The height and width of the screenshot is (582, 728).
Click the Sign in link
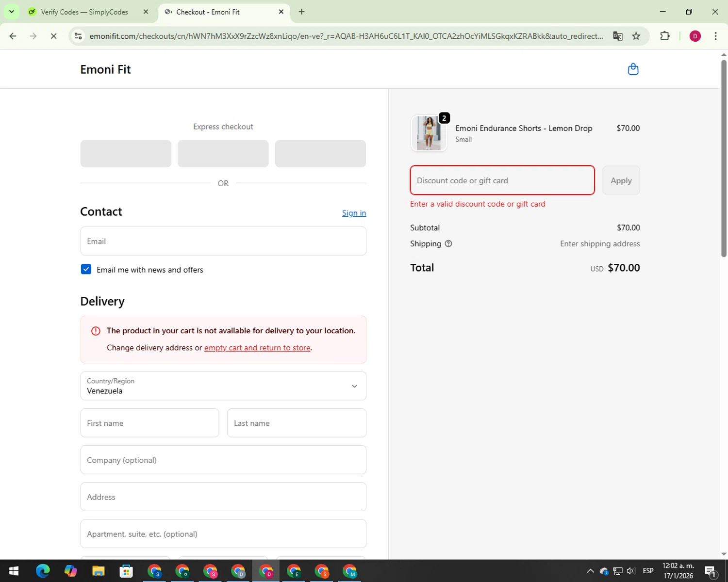[x=354, y=213]
